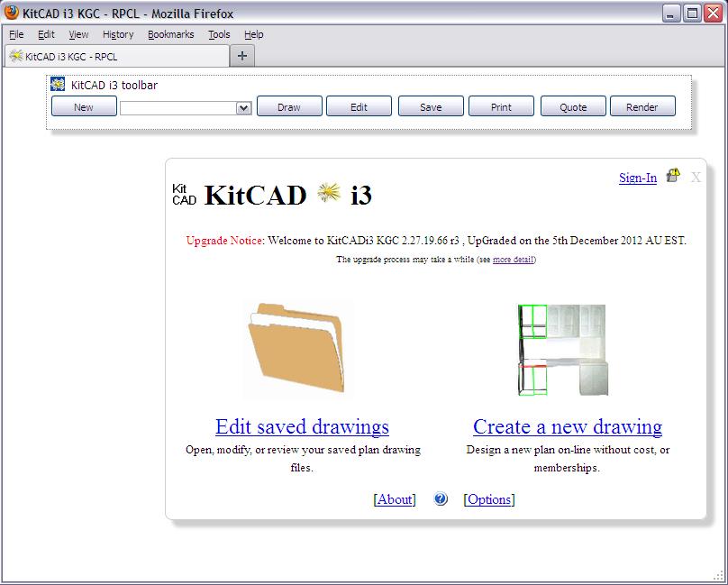Open the Tools menu
728x585 pixels.
pos(219,34)
